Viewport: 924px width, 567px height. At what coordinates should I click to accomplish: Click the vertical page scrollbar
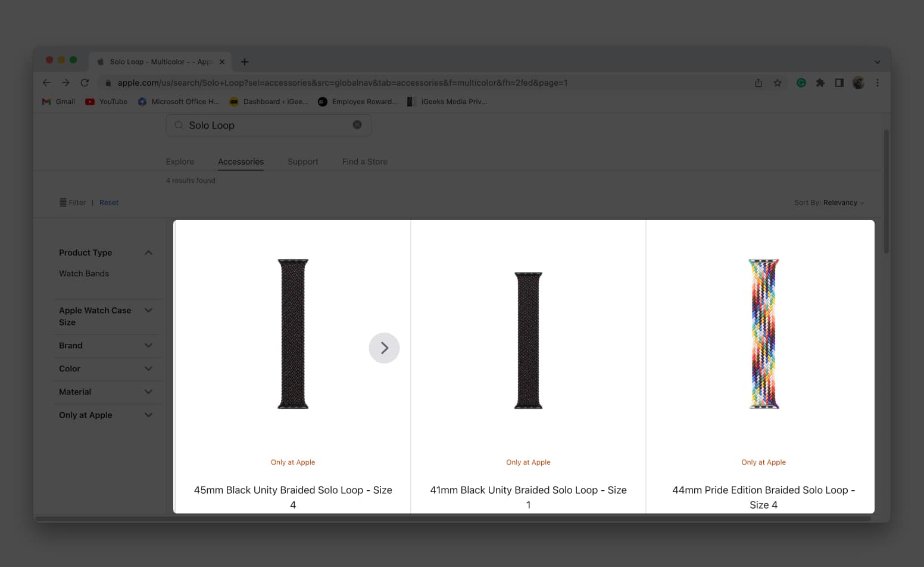pos(886,192)
